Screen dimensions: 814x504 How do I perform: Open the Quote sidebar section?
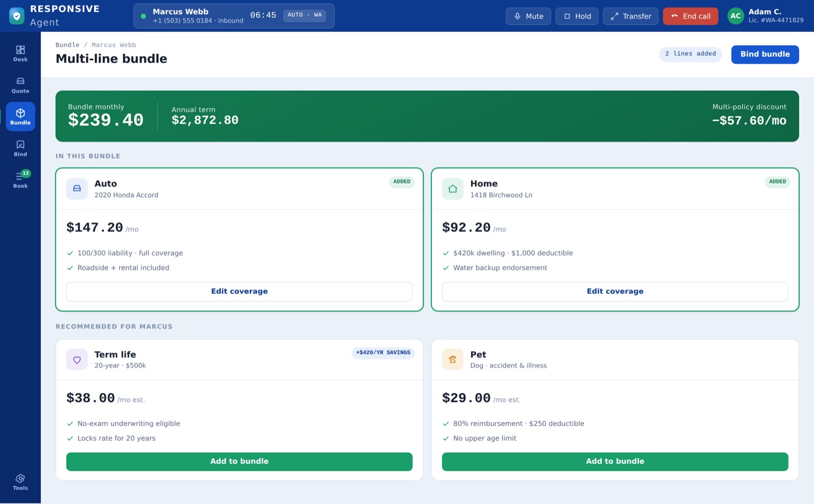pyautogui.click(x=20, y=85)
